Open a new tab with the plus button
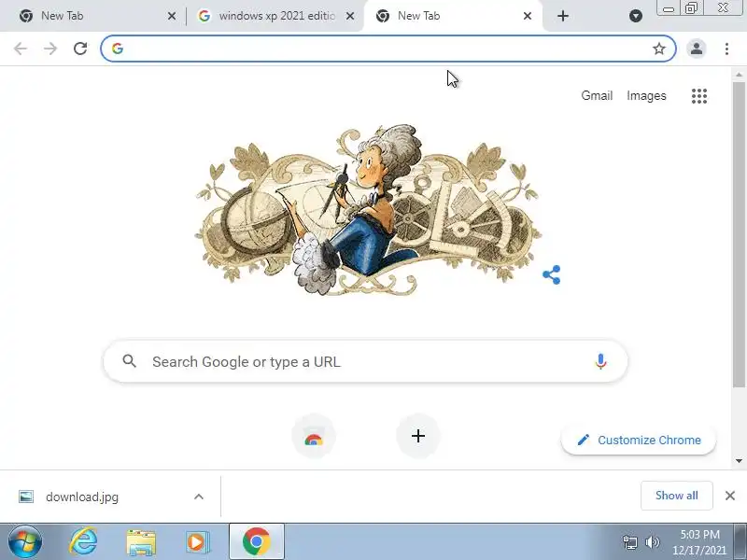The height and width of the screenshot is (560, 747). (563, 16)
